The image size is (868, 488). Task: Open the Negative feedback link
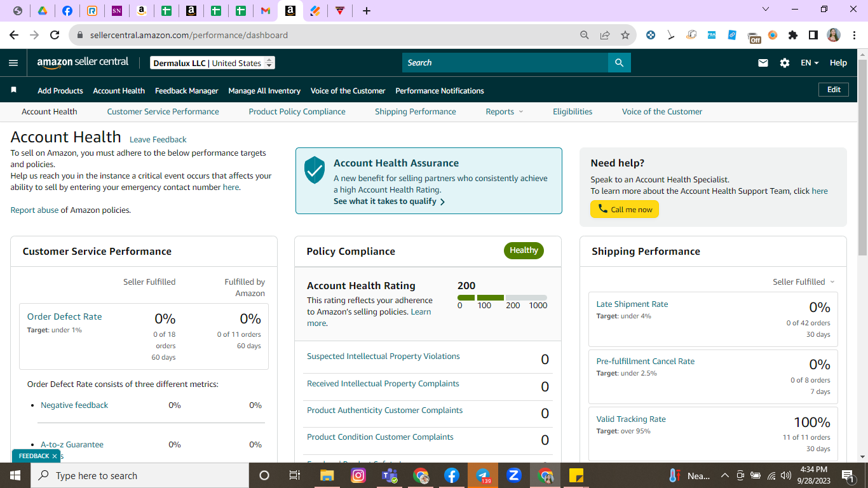(74, 405)
